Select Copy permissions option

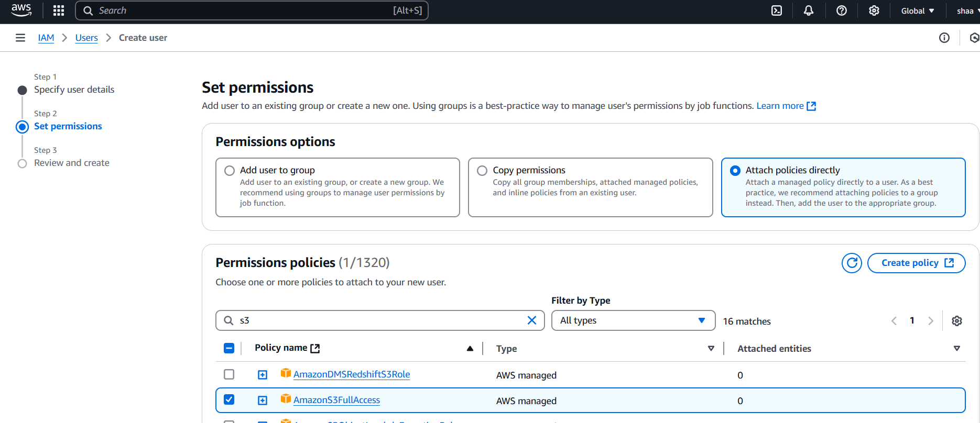(x=482, y=171)
